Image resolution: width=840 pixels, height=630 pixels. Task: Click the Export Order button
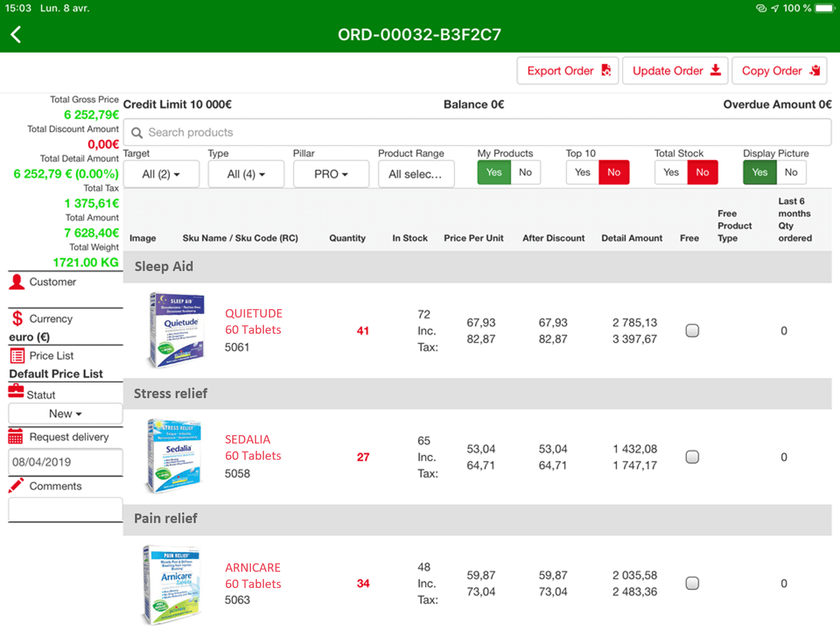click(567, 71)
